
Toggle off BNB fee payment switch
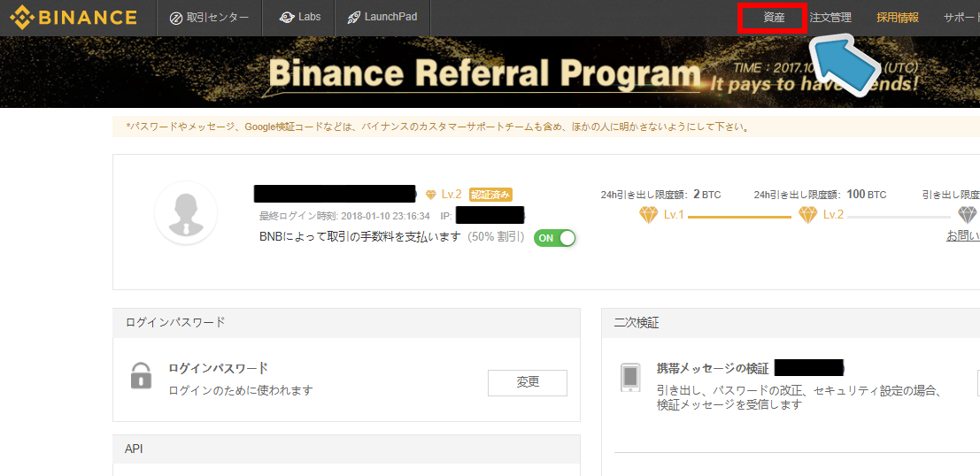click(554, 238)
